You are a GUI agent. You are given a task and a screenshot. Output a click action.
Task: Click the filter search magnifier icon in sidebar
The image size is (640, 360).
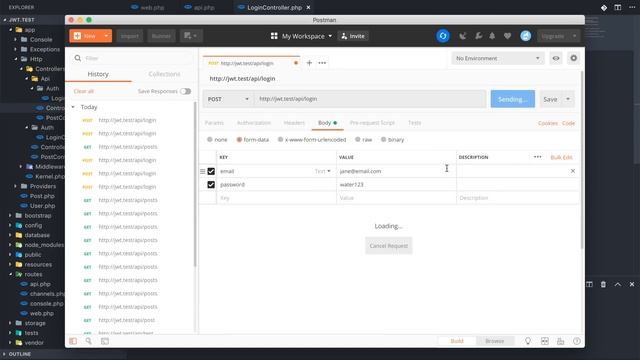click(78, 58)
